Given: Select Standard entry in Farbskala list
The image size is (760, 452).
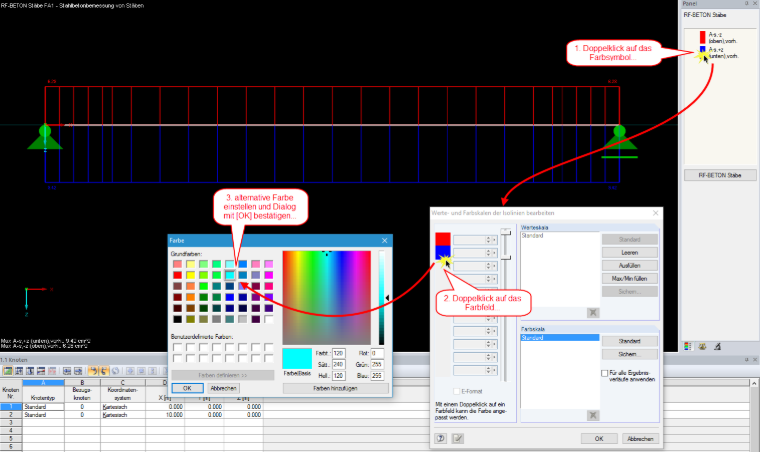Looking at the screenshot, I should (560, 338).
